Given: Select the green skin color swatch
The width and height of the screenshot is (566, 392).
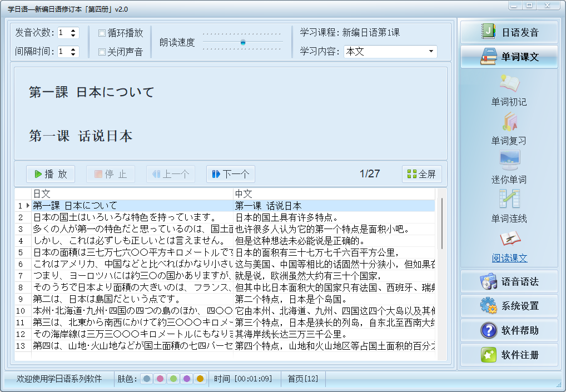Looking at the screenshot, I should (173, 379).
